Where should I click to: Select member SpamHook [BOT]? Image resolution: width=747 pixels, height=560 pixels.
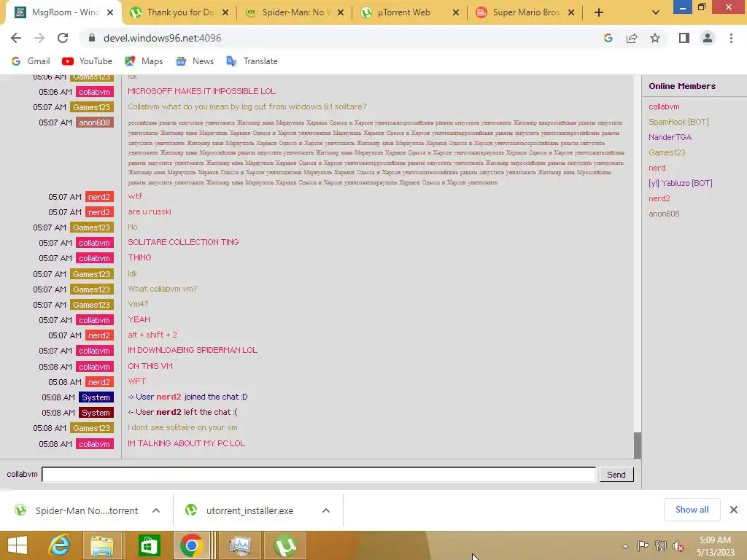click(678, 122)
